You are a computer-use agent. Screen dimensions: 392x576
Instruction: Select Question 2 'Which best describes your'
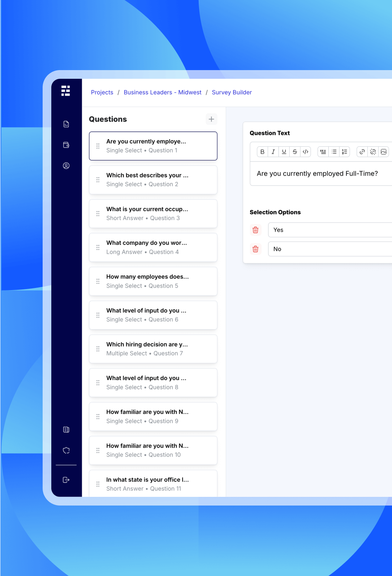tap(153, 180)
